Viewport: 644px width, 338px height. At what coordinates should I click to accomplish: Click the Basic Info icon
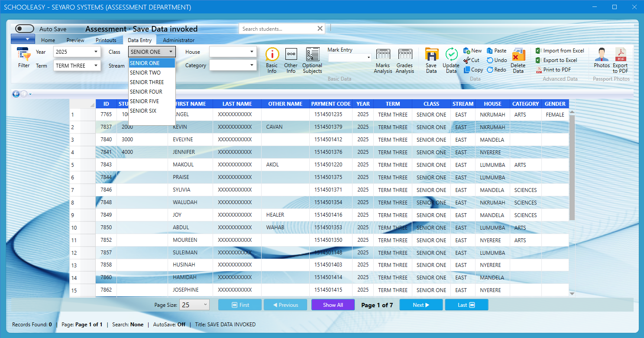click(x=272, y=58)
